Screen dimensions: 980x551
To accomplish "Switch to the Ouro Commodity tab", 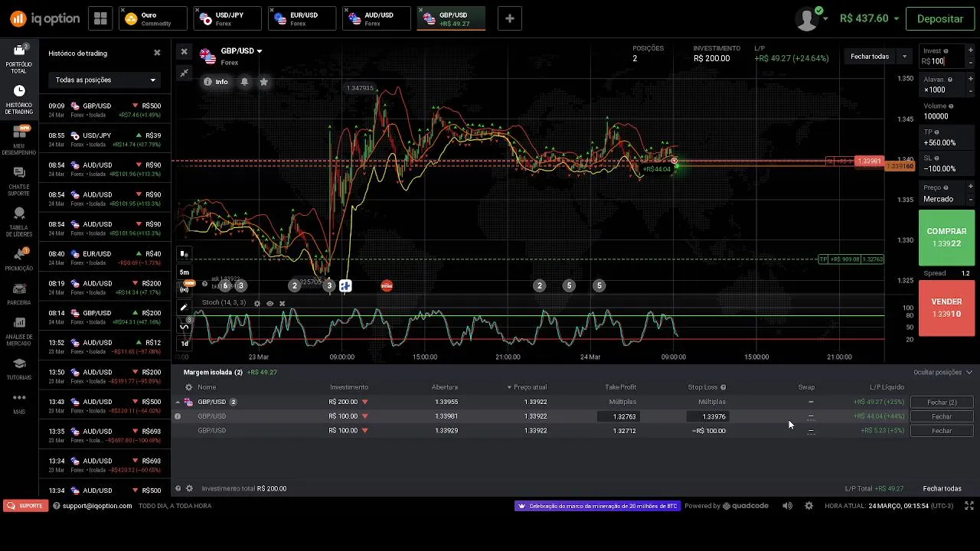I will coord(153,19).
